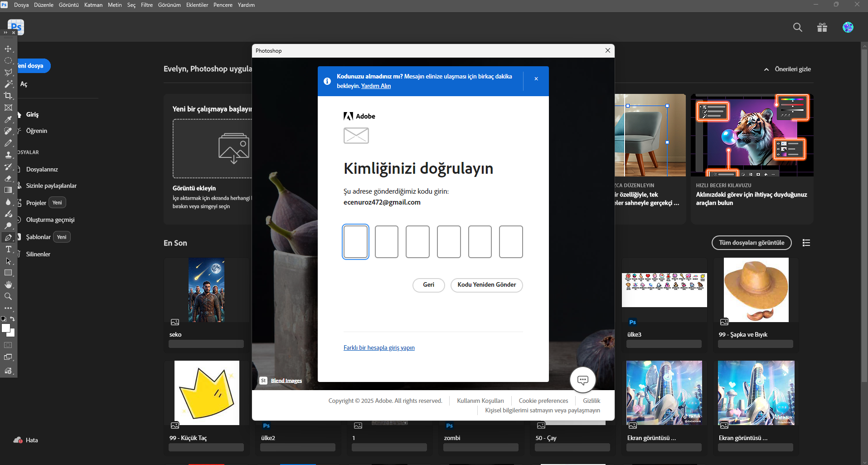Select the Spot Healing Brush tool
The height and width of the screenshot is (465, 868).
8,131
